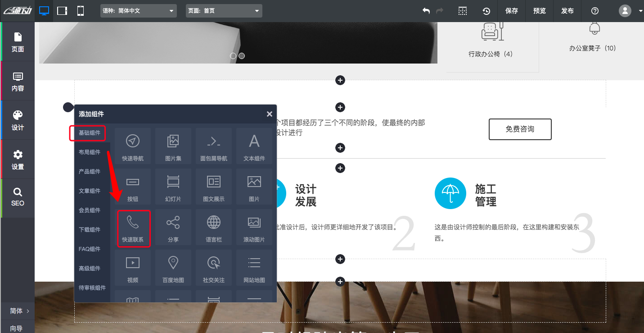Insert a 视频 video component

point(133,267)
